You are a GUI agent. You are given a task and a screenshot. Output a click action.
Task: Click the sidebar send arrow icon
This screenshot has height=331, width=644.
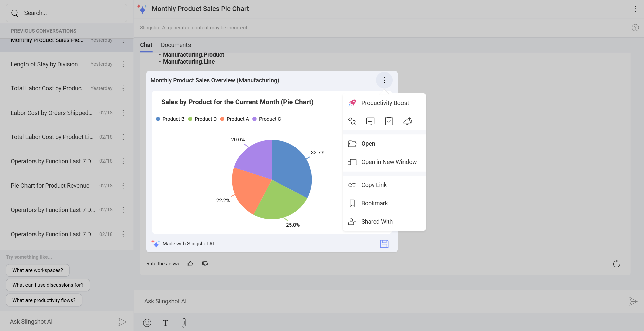click(122, 322)
